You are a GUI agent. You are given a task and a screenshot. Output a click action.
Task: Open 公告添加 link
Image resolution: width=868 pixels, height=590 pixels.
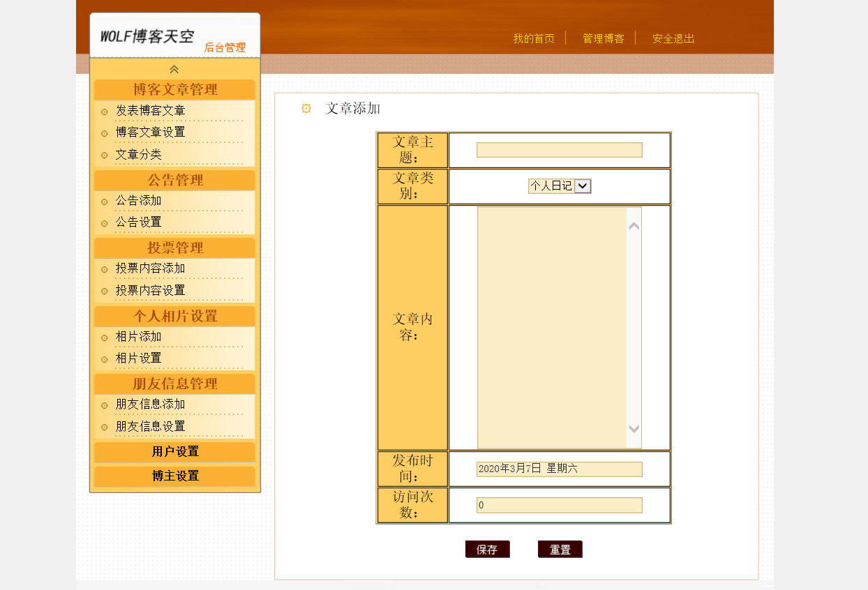coord(139,200)
